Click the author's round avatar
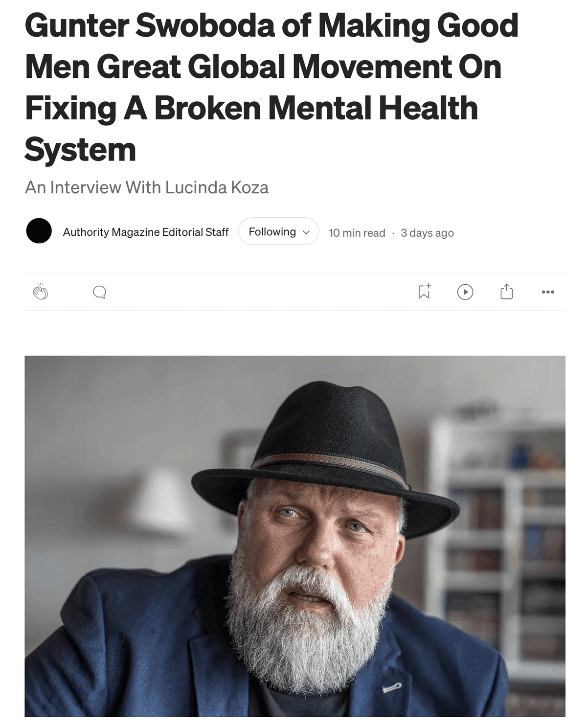This screenshot has height=728, width=587. [39, 231]
